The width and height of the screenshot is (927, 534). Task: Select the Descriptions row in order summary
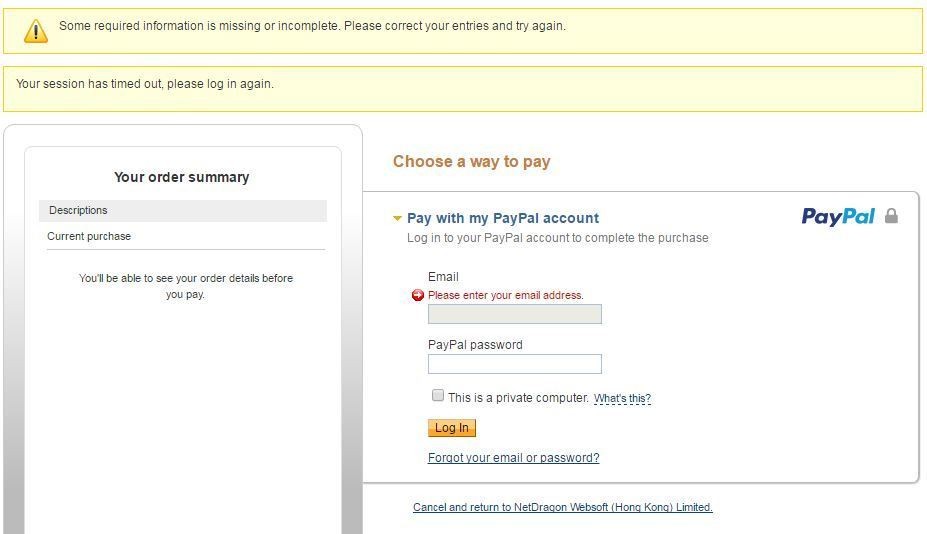(x=183, y=211)
